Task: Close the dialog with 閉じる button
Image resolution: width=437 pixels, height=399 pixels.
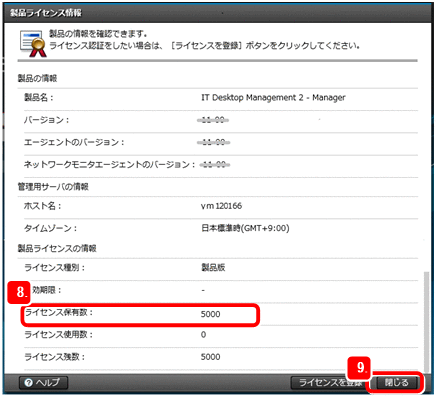Action: pyautogui.click(x=397, y=382)
